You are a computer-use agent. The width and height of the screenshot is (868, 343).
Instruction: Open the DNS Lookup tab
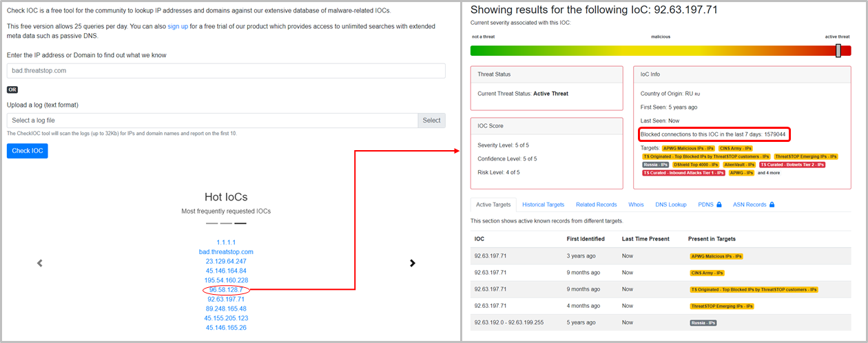pyautogui.click(x=671, y=205)
